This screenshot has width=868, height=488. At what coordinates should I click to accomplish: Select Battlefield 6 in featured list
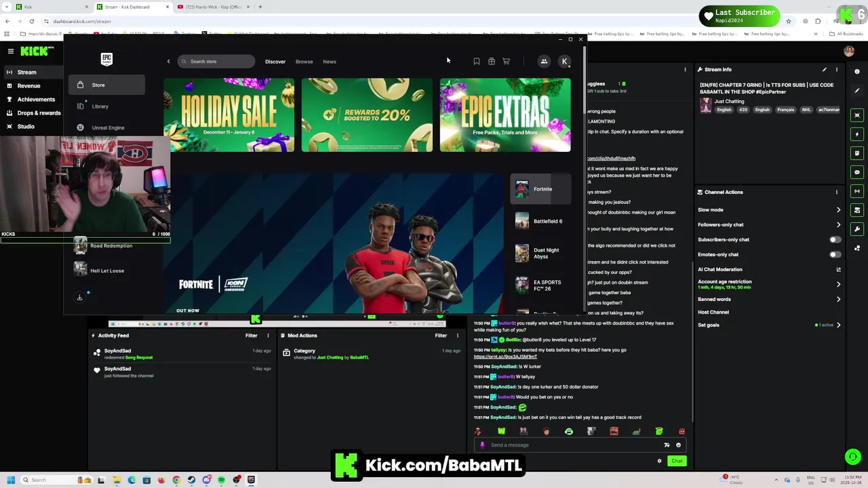click(x=540, y=221)
